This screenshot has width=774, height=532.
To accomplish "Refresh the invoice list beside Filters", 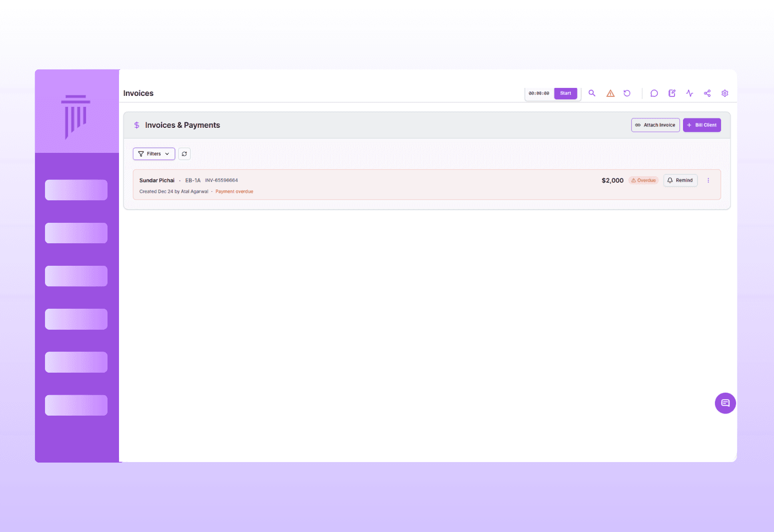I will coord(184,154).
